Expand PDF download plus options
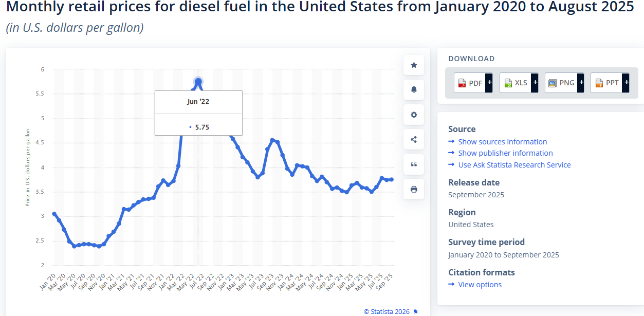This screenshot has width=644, height=316. [490, 82]
